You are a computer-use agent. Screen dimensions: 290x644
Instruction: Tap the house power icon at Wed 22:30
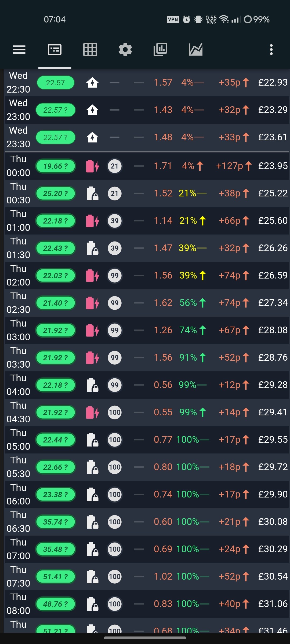click(92, 83)
